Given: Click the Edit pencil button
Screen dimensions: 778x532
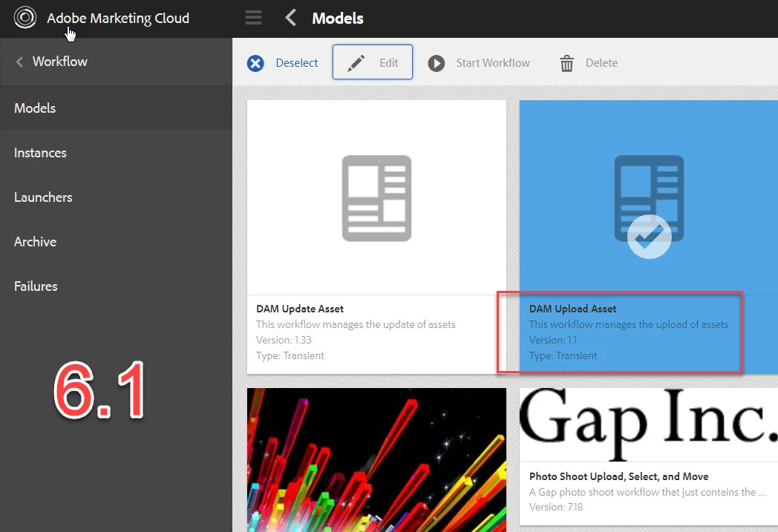Looking at the screenshot, I should pos(373,62).
